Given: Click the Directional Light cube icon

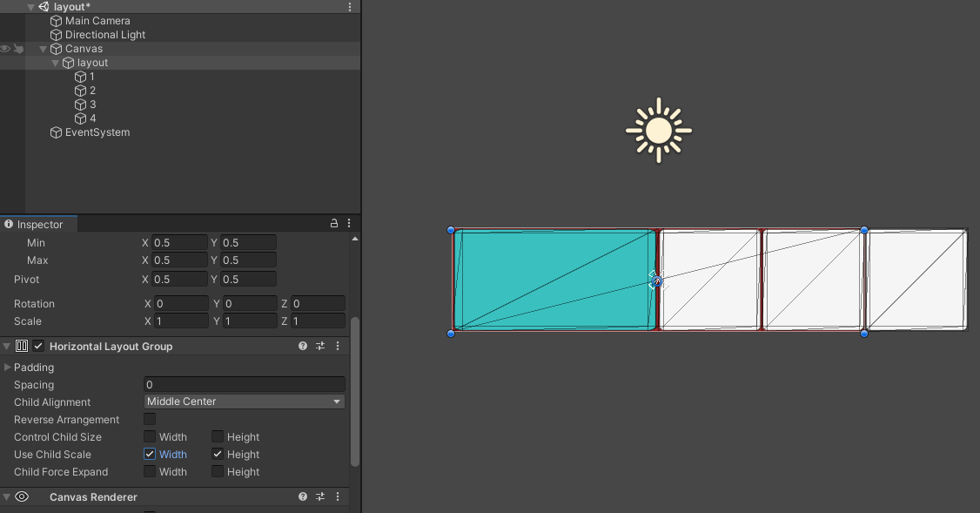Looking at the screenshot, I should (x=57, y=35).
